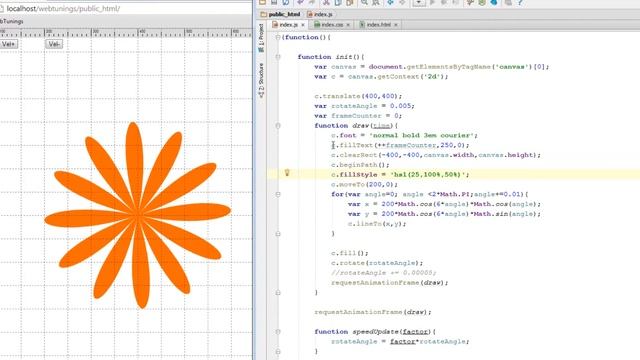
Task: Collapse the function init() block
Action: tap(278, 57)
